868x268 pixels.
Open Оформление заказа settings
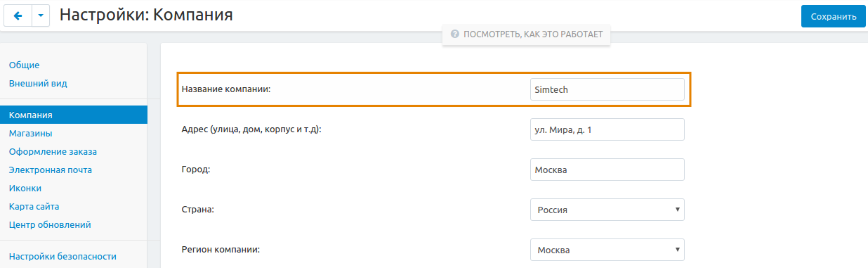pos(53,151)
